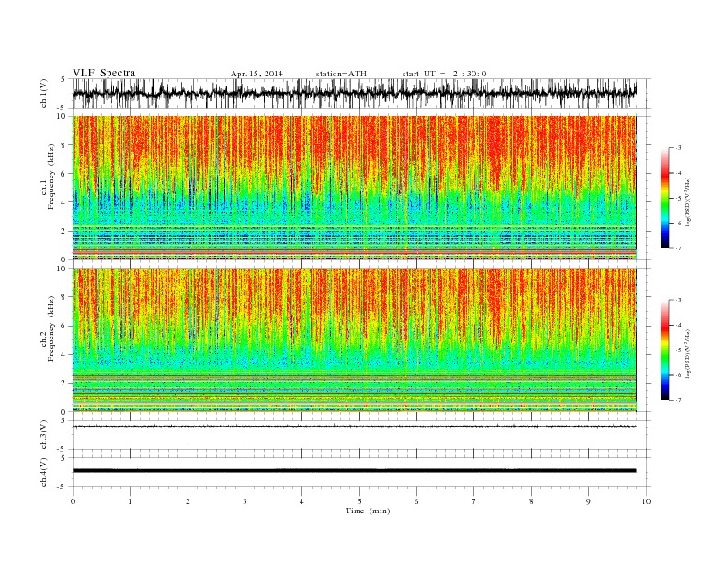The height and width of the screenshot is (563, 728).
Task: Click the 'ch.3(V)' axis label
Action: point(44,435)
